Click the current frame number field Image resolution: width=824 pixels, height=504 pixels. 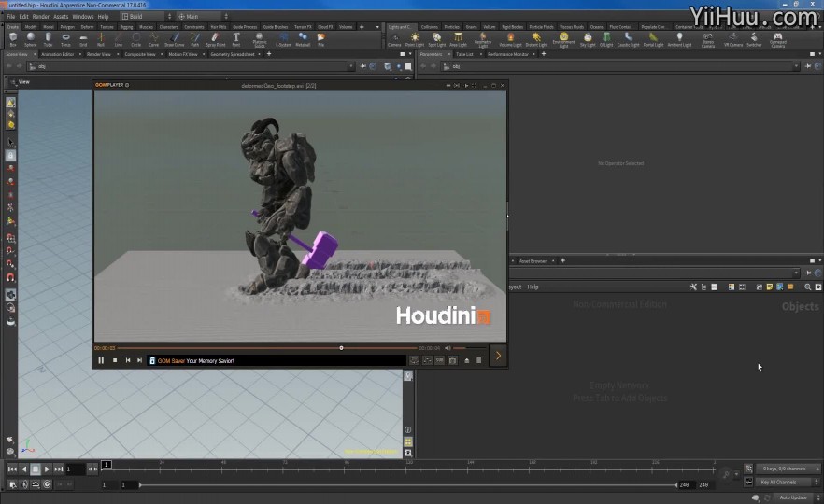click(x=75, y=469)
